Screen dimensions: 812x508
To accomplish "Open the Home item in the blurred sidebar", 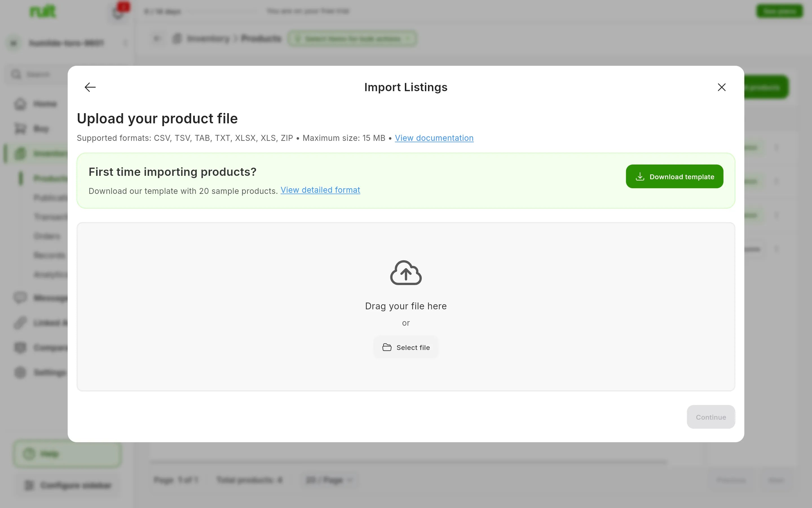I will click(36, 104).
